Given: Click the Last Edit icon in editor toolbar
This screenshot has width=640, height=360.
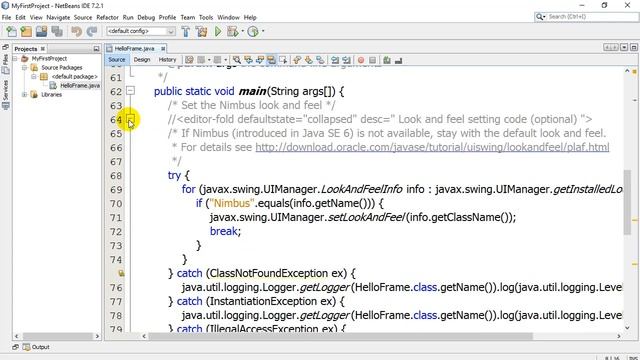Looking at the screenshot, I should [189, 60].
